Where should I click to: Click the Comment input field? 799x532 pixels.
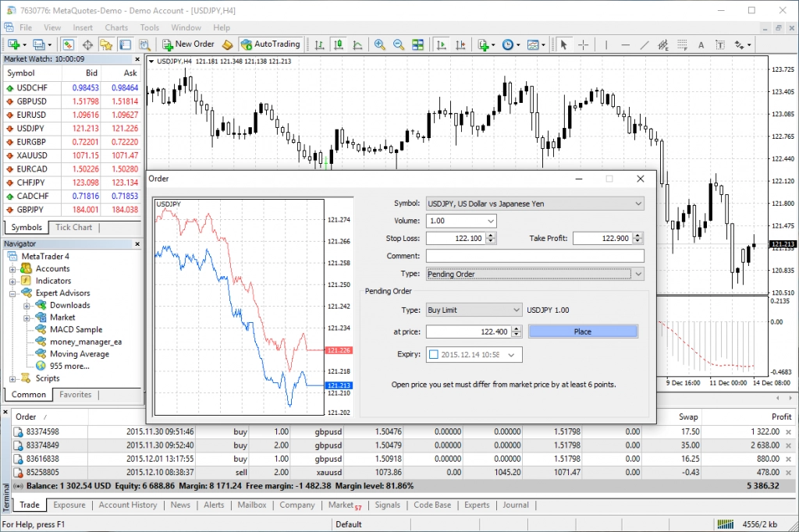(x=534, y=256)
